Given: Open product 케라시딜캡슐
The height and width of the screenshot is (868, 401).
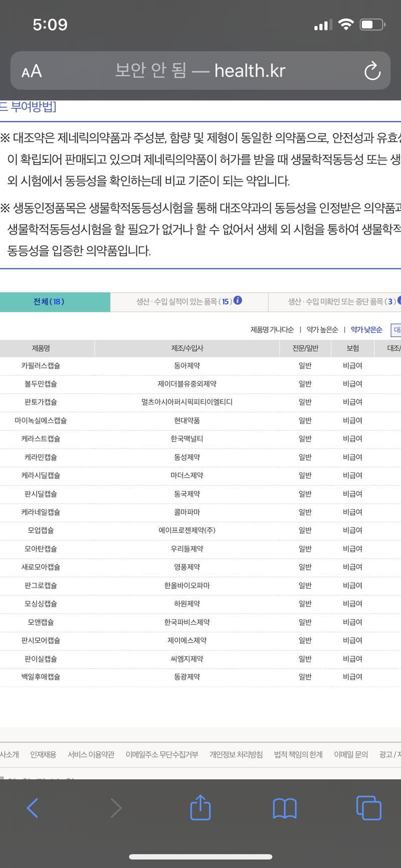Looking at the screenshot, I should 41,476.
